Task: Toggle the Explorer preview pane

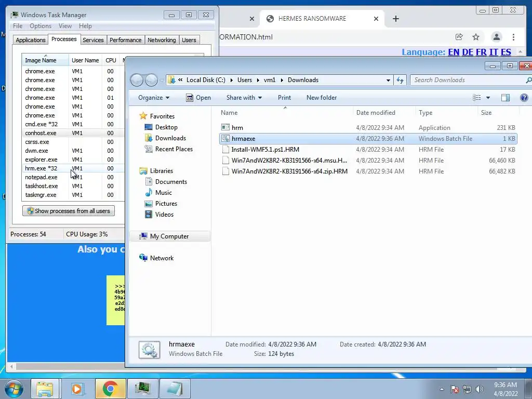Action: click(x=505, y=98)
